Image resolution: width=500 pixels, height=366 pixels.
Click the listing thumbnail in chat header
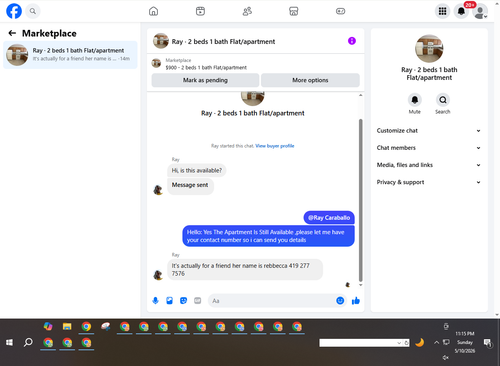(x=161, y=41)
